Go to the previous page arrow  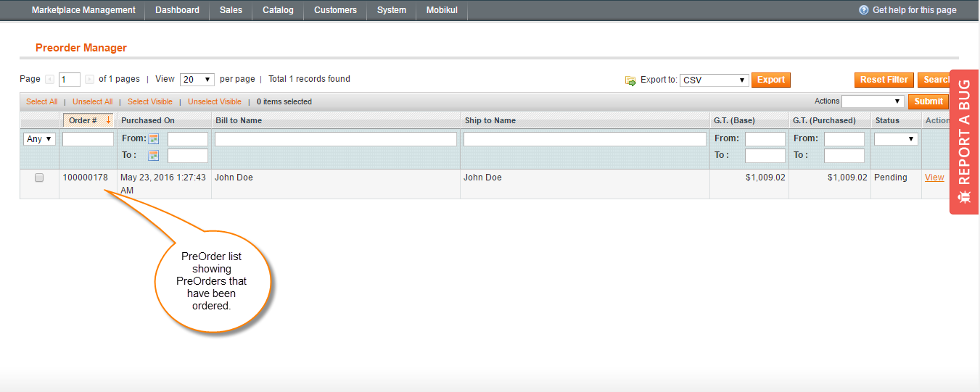[49, 80]
